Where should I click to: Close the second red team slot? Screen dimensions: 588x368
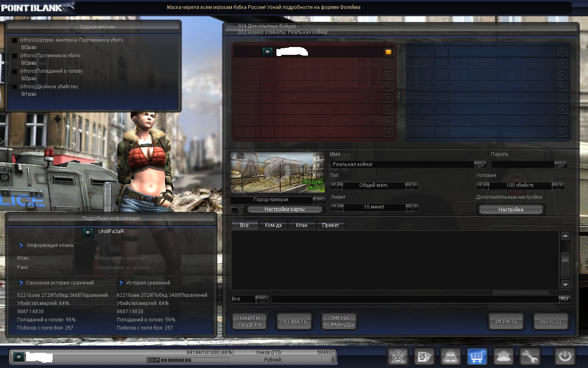pyautogui.click(x=388, y=64)
